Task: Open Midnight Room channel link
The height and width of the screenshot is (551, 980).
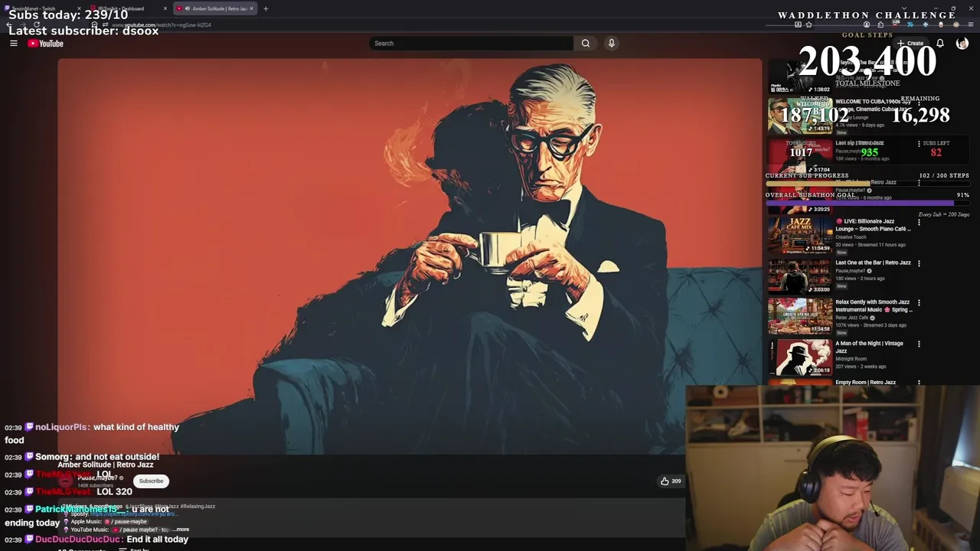Action: coord(851,359)
